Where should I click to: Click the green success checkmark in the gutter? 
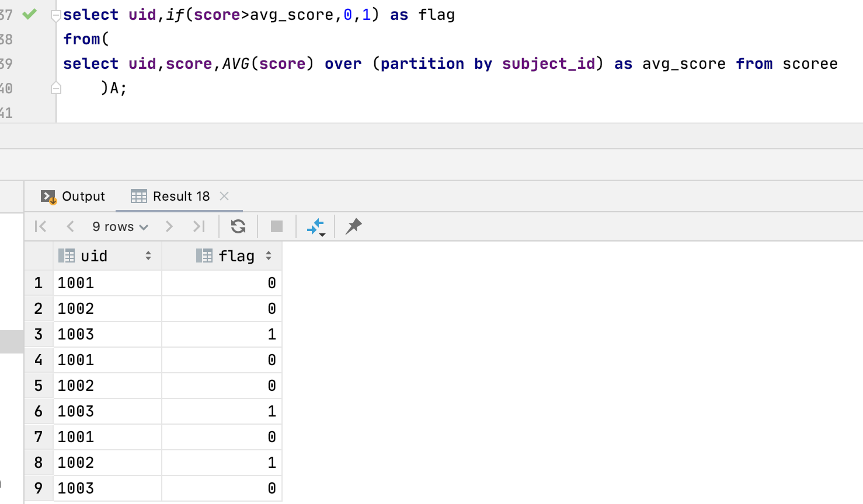(x=27, y=14)
